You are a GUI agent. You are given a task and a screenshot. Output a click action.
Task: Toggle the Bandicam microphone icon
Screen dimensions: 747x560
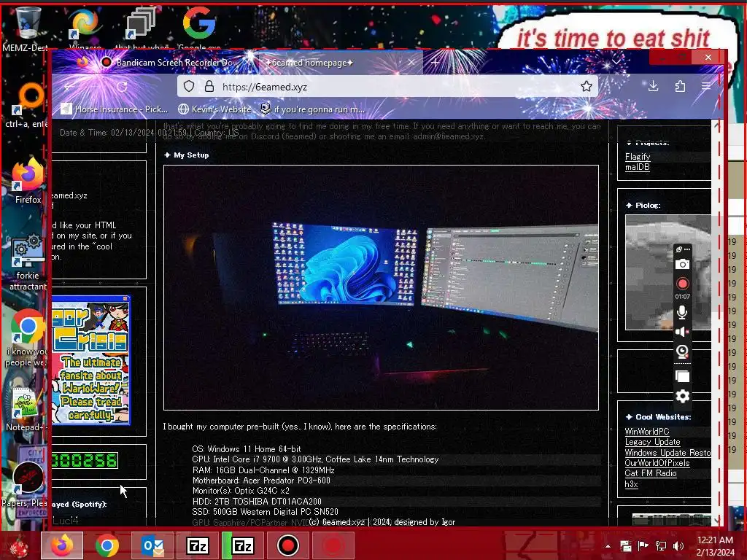point(682,312)
